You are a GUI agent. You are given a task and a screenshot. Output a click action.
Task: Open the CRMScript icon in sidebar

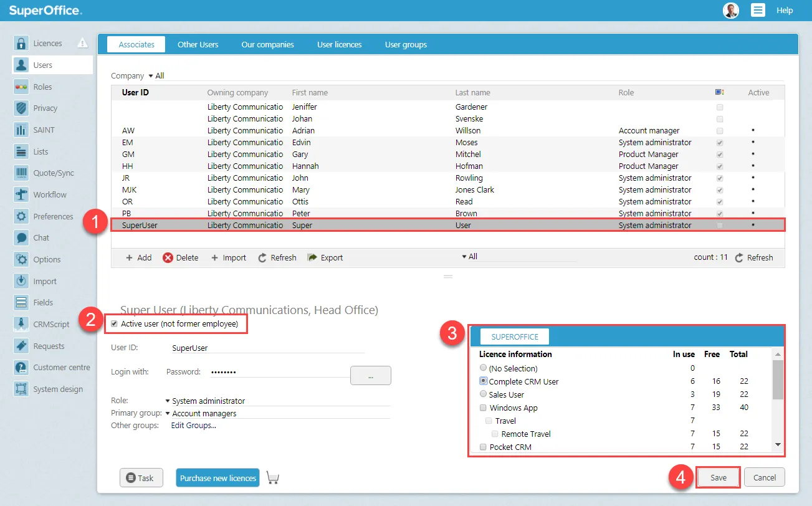22,324
